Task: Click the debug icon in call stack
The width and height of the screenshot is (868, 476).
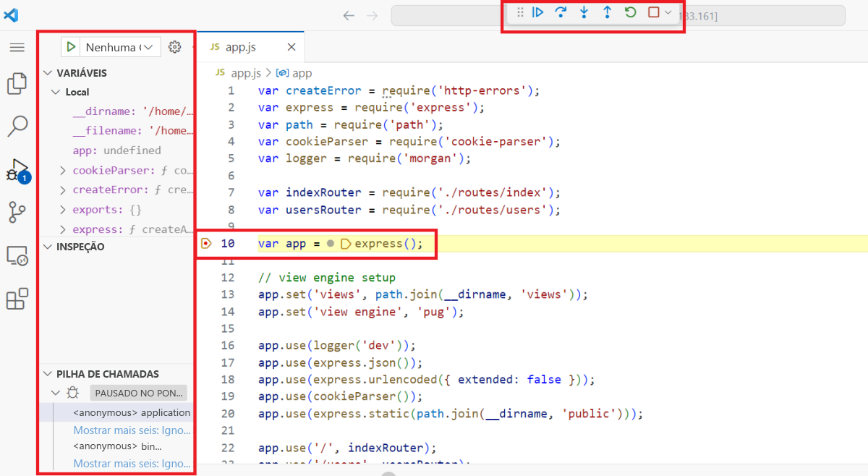Action: point(73,393)
